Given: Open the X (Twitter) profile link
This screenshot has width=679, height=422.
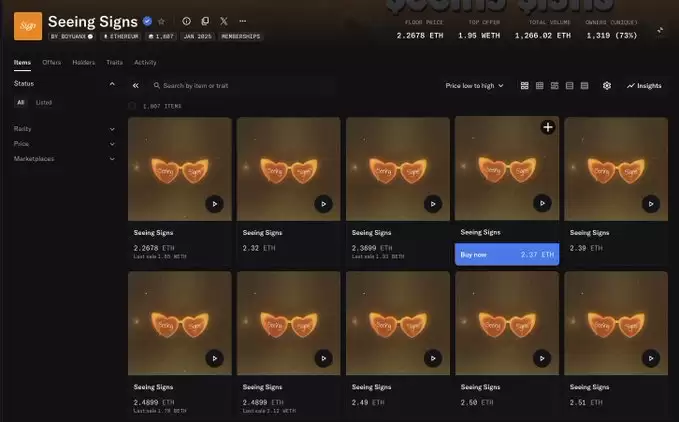Looking at the screenshot, I should tap(223, 21).
